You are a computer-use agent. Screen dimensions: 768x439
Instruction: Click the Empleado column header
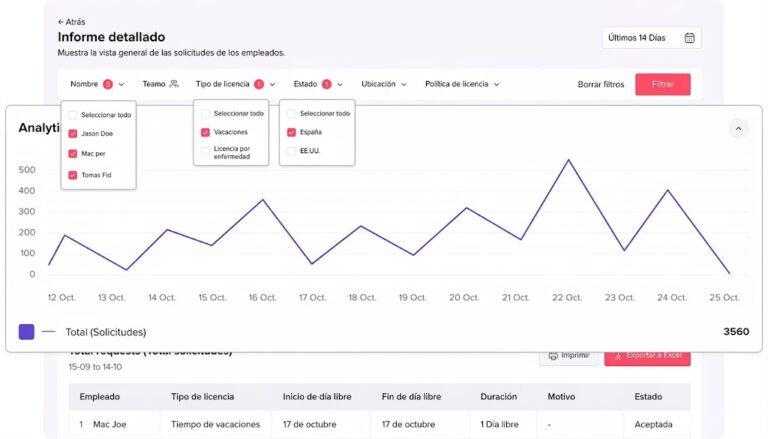pyautogui.click(x=99, y=397)
